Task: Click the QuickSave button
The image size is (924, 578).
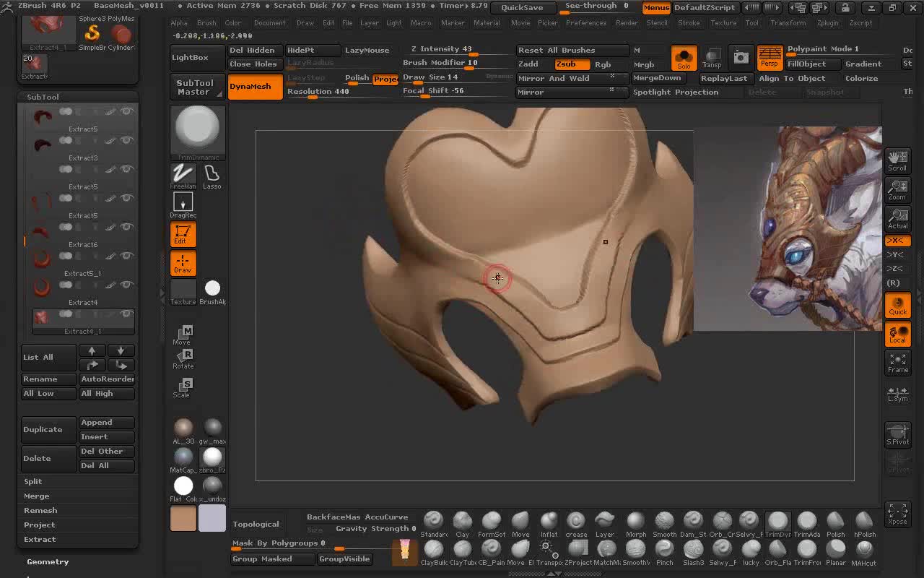Action: [523, 8]
